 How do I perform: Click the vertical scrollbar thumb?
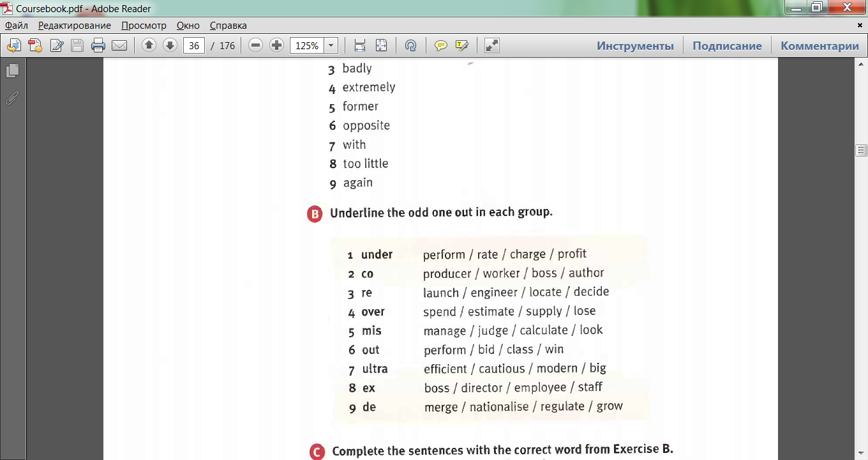click(861, 151)
